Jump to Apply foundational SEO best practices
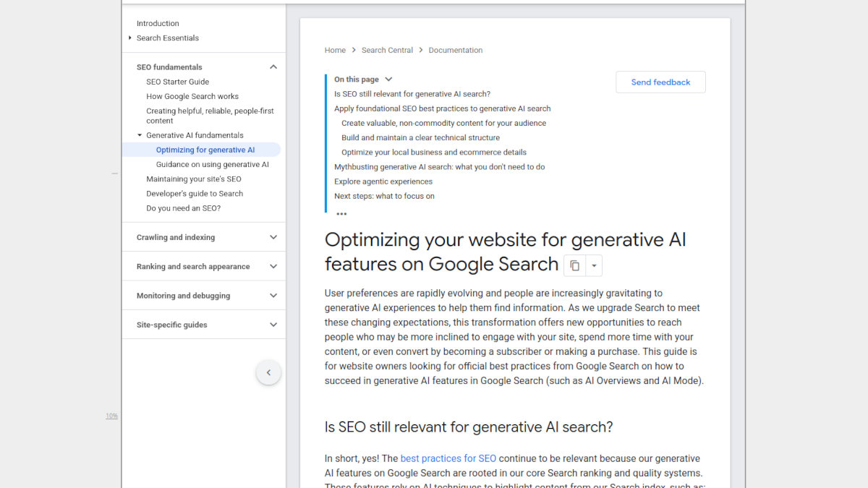 click(443, 108)
